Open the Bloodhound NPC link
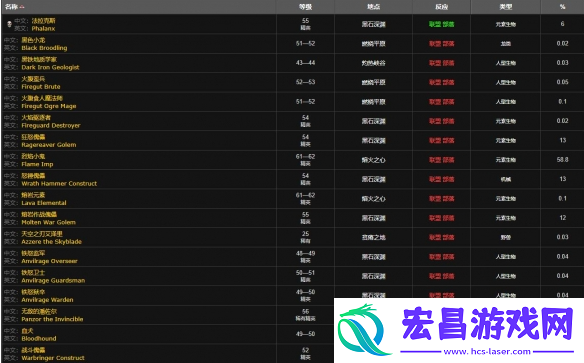584x363 pixels. point(39,338)
